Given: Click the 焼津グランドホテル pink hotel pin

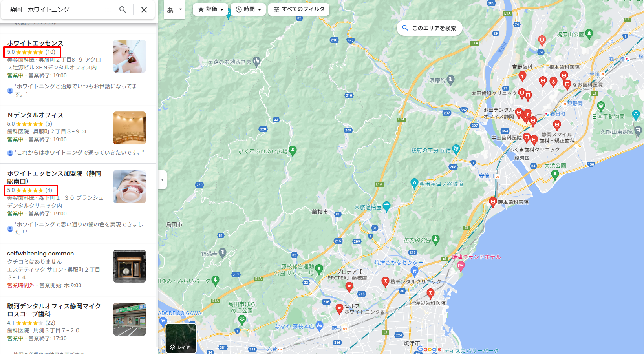Looking at the screenshot, I should pos(461,266).
